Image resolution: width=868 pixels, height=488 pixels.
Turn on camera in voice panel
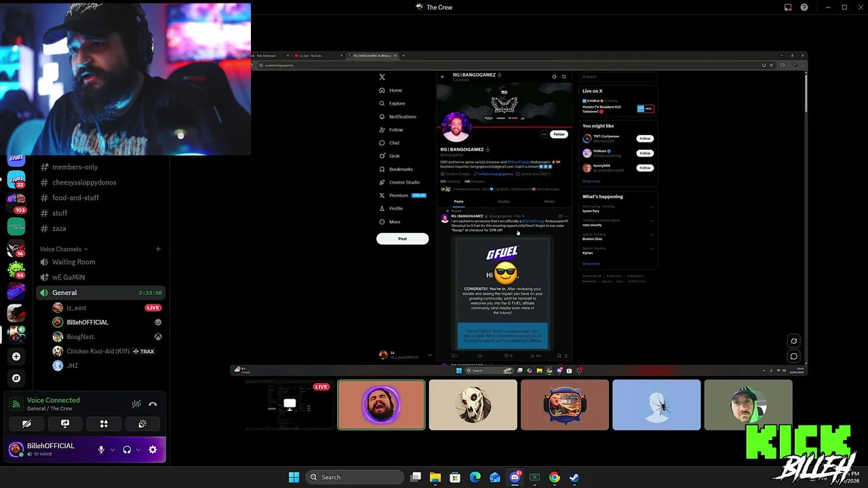(26, 424)
